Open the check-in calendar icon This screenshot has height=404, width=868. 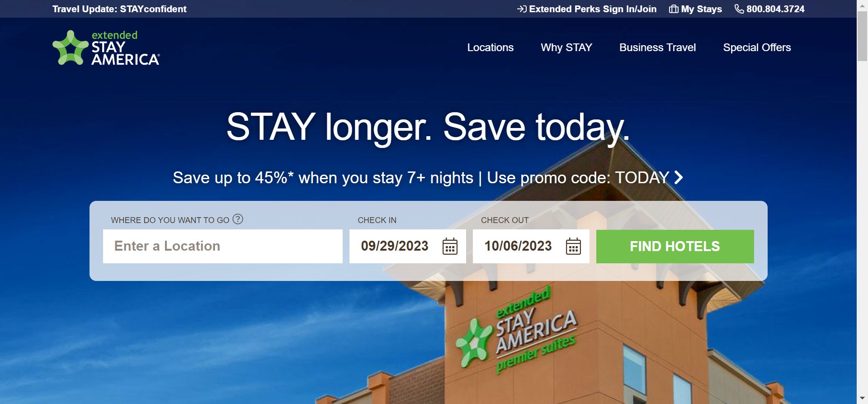450,246
